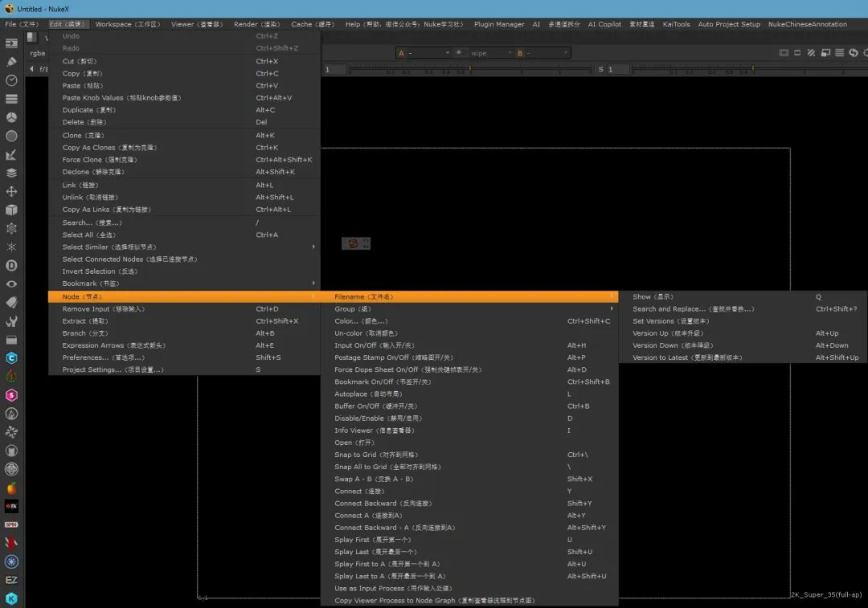
Task: Open the Channel nodes stacked-bars icon
Action: (x=11, y=99)
